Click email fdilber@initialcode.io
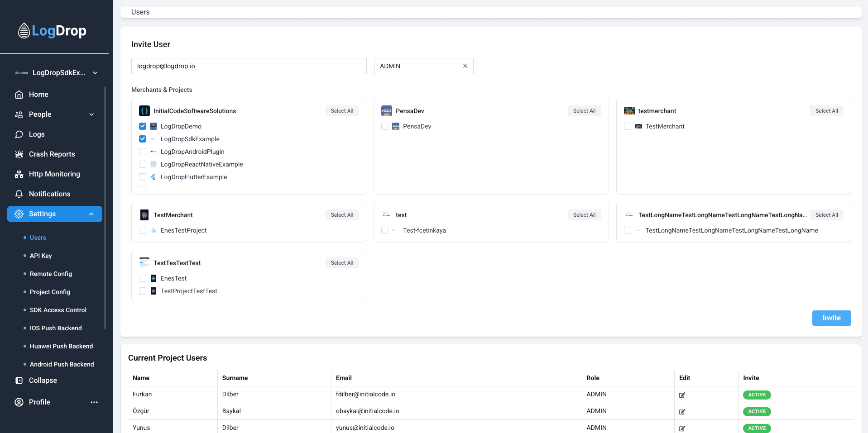The image size is (868, 433). pyautogui.click(x=365, y=394)
